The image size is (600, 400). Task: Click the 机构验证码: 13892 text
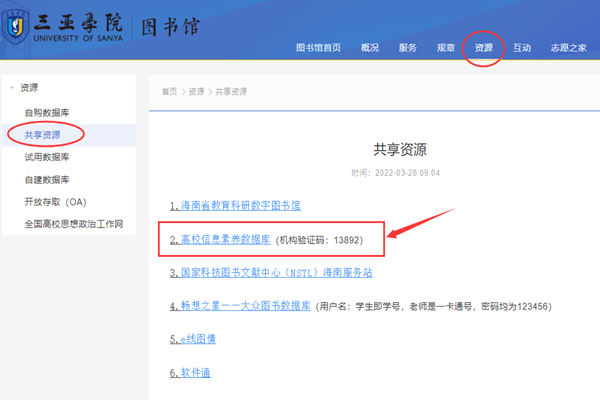click(319, 240)
